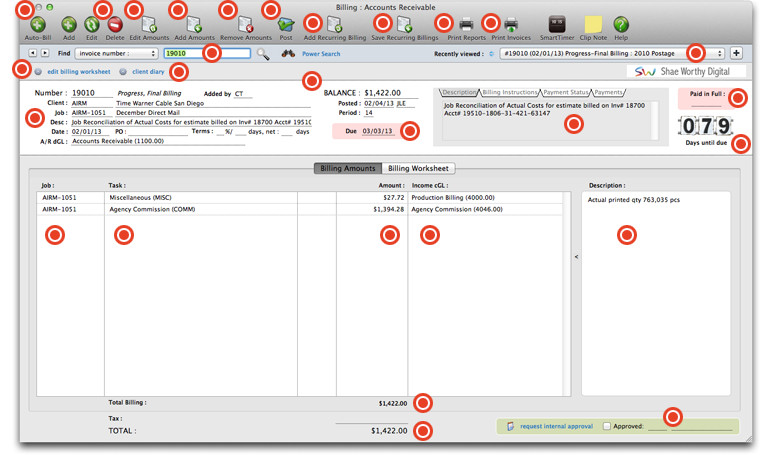Click Add Recurring Billing icon
The image size is (760, 455).
334,25
